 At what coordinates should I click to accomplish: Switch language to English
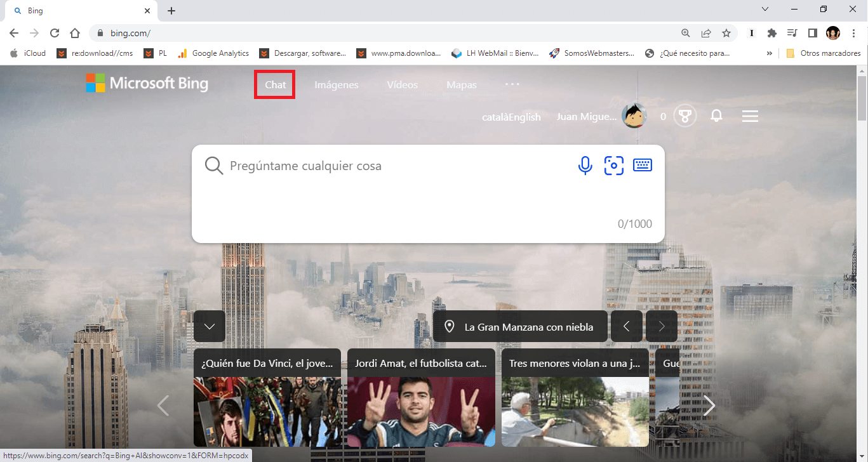click(524, 117)
